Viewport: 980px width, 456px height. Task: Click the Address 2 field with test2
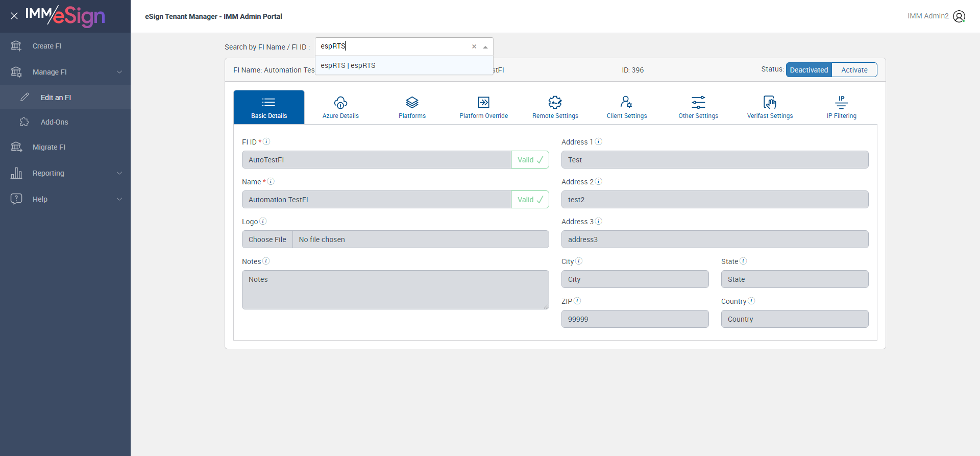coord(715,200)
